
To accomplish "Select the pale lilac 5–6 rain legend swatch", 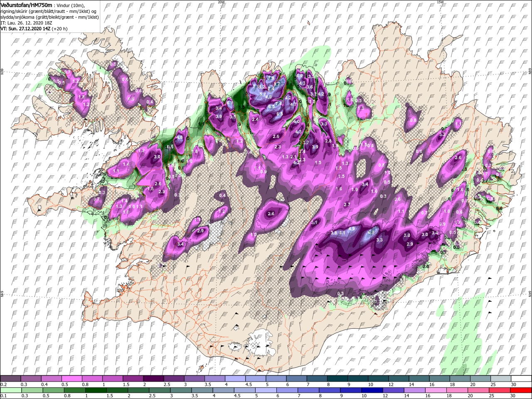I will (266, 390).
